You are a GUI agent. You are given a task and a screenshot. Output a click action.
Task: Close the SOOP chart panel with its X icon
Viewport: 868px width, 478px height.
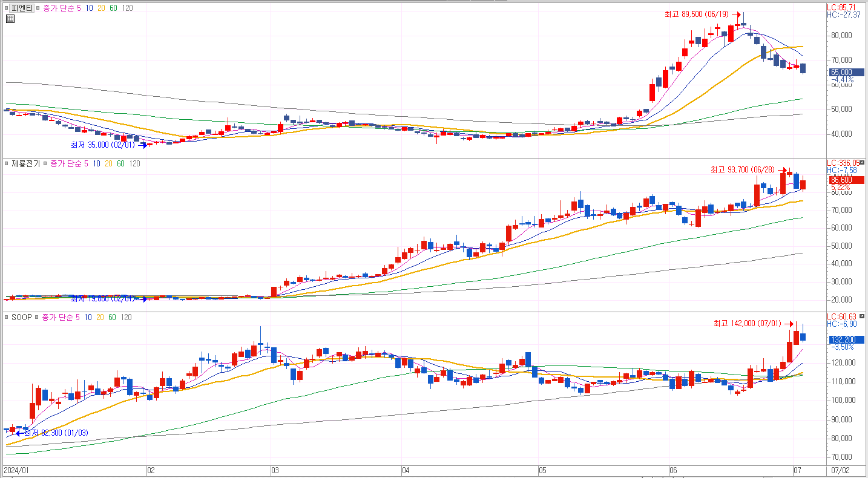point(863,316)
